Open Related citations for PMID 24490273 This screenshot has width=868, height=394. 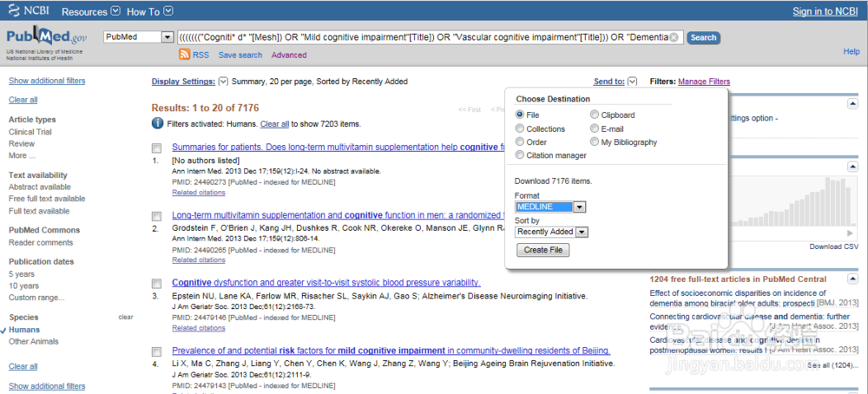199,193
